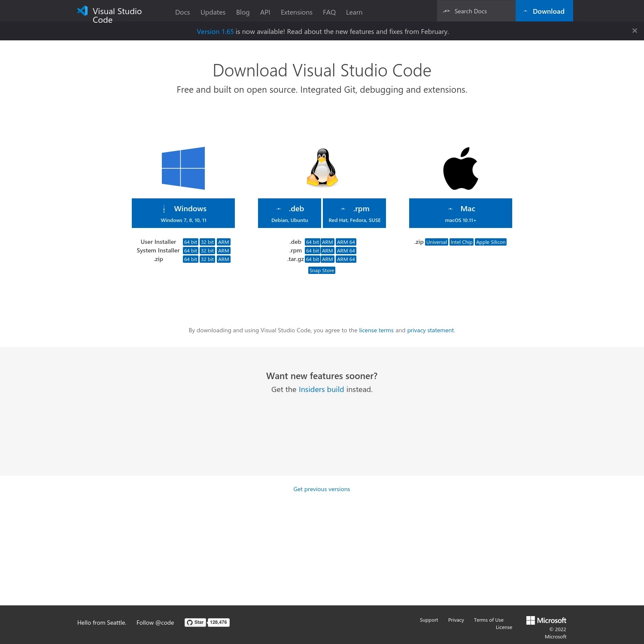Screen dimensions: 644x644
Task: Open the Snap Store link
Action: tap(322, 270)
